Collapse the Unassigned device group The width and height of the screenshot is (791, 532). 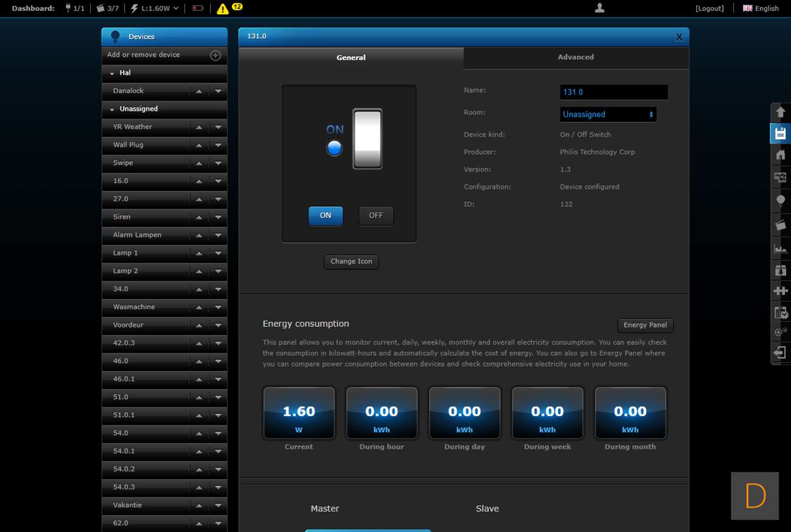click(112, 109)
